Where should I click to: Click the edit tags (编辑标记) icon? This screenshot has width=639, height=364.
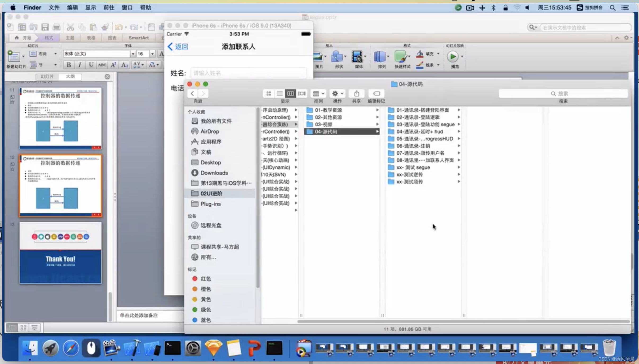pos(376,94)
